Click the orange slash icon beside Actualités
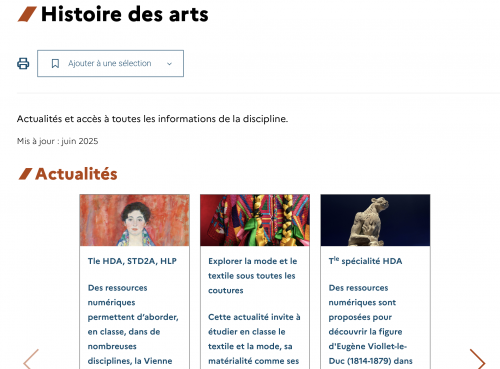Viewport: 500px width, 369px height. tap(25, 174)
